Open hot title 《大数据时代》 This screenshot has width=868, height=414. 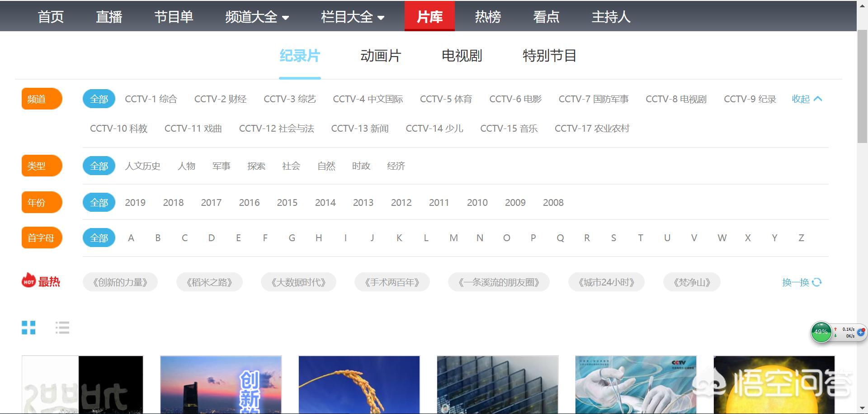tap(298, 282)
